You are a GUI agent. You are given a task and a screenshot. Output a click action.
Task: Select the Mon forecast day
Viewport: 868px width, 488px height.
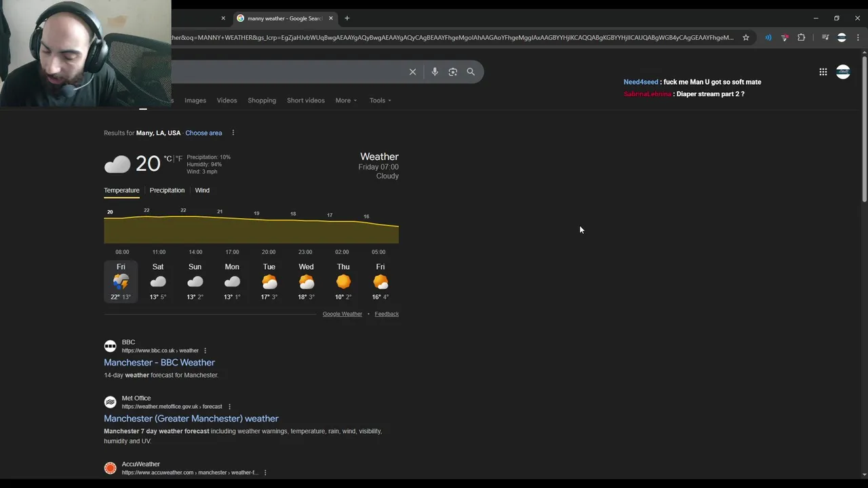(x=232, y=282)
